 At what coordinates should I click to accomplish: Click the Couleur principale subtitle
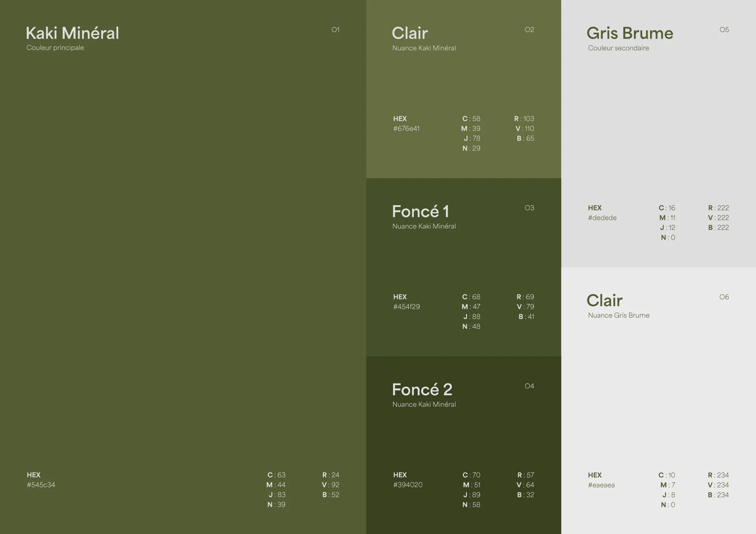[x=55, y=48]
